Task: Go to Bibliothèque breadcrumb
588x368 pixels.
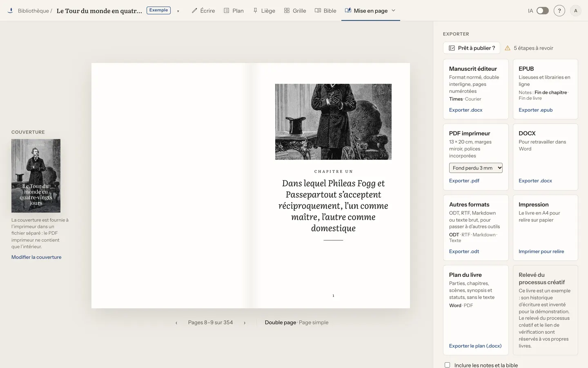Action: [33, 11]
